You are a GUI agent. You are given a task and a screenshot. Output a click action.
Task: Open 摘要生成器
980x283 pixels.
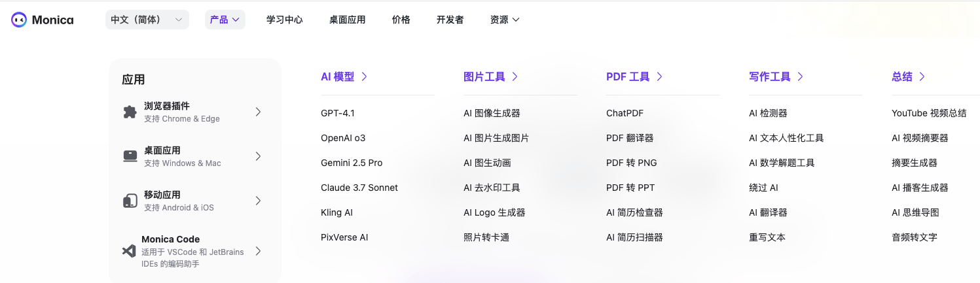pos(915,163)
